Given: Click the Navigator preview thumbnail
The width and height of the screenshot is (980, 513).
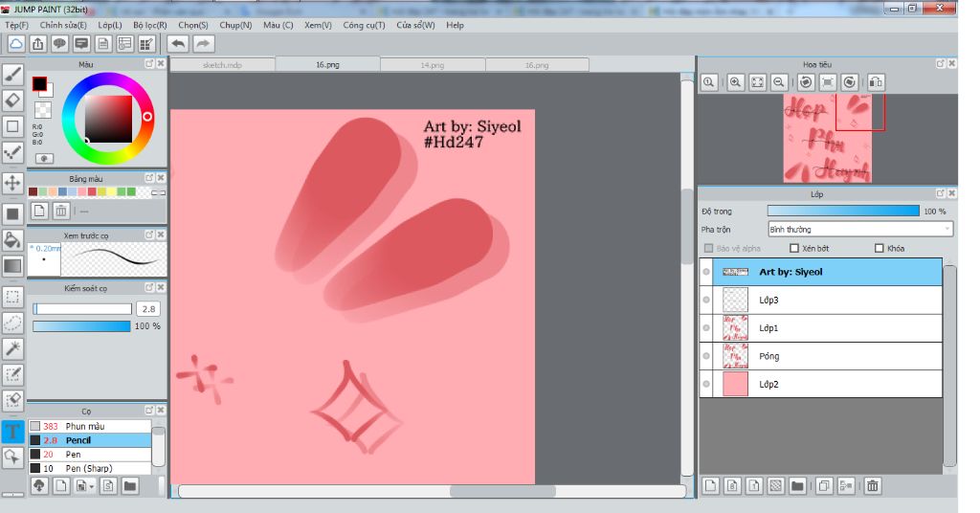Looking at the screenshot, I should [828, 138].
